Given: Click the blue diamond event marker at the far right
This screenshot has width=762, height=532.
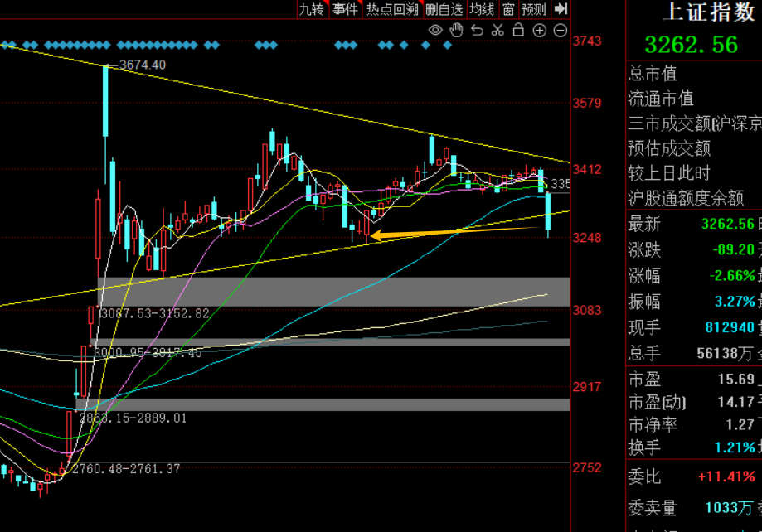Looking at the screenshot, I should click(x=448, y=46).
